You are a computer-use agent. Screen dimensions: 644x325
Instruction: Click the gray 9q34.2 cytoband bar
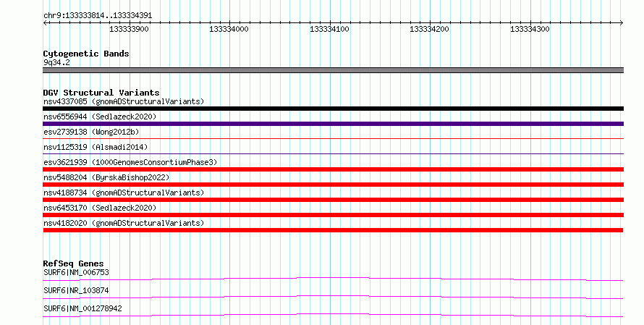(333, 70)
